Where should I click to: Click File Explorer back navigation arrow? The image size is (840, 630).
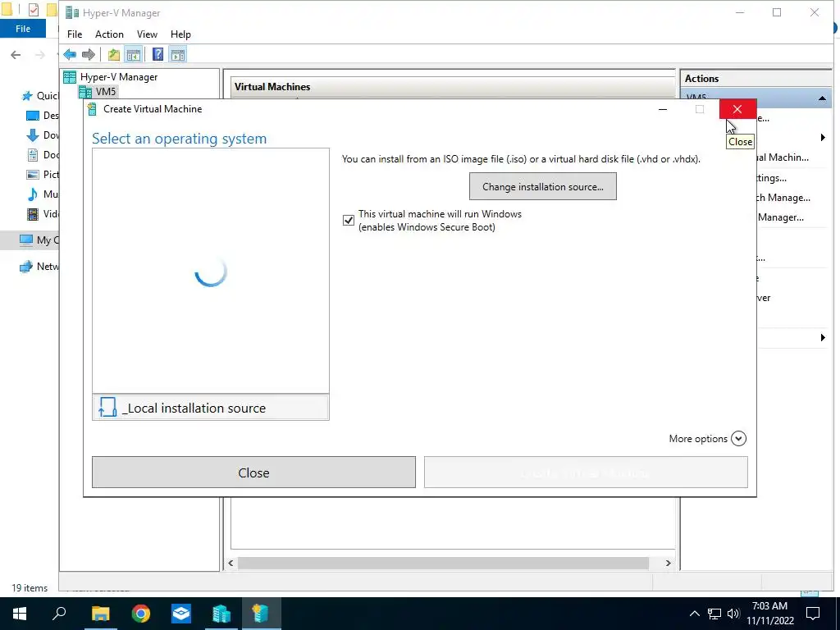[x=16, y=55]
